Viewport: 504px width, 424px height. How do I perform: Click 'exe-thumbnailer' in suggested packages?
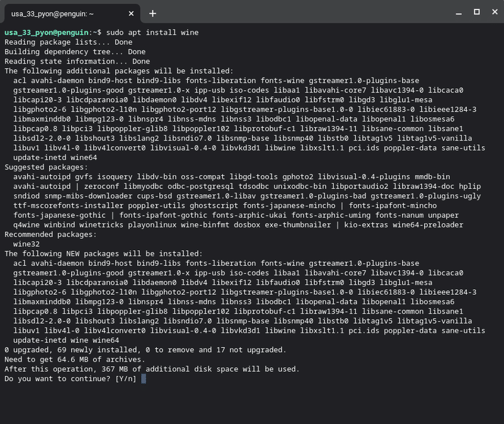tap(297, 225)
